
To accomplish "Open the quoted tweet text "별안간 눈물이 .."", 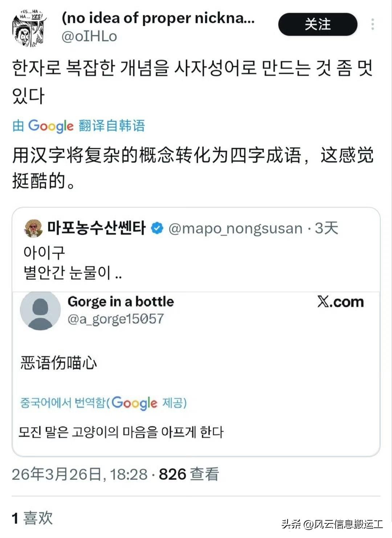I will [x=73, y=272].
